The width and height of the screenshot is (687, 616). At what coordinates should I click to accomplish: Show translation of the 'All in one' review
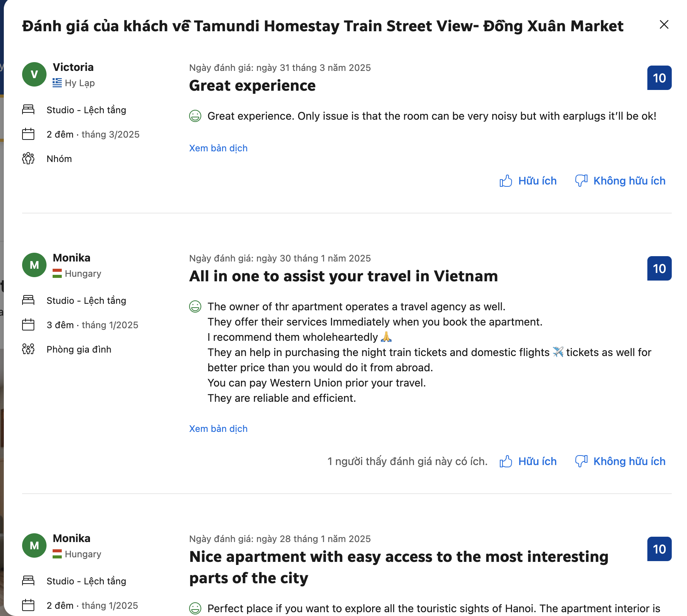coord(218,429)
